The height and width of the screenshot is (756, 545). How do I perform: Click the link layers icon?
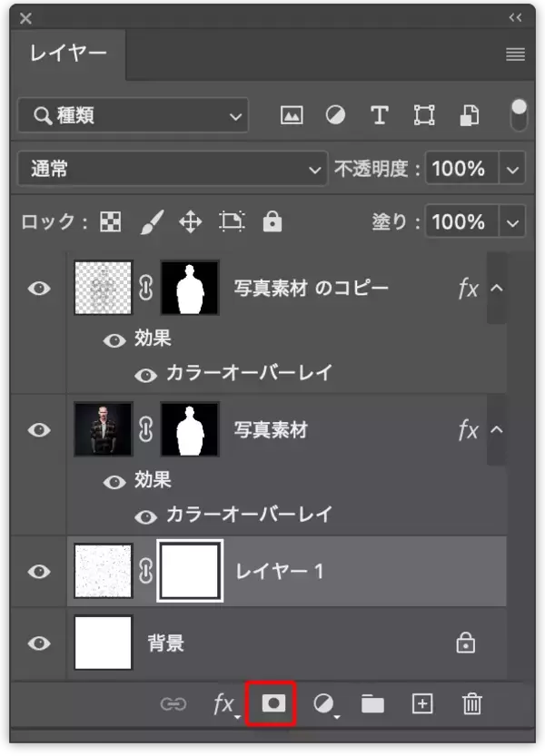173,704
